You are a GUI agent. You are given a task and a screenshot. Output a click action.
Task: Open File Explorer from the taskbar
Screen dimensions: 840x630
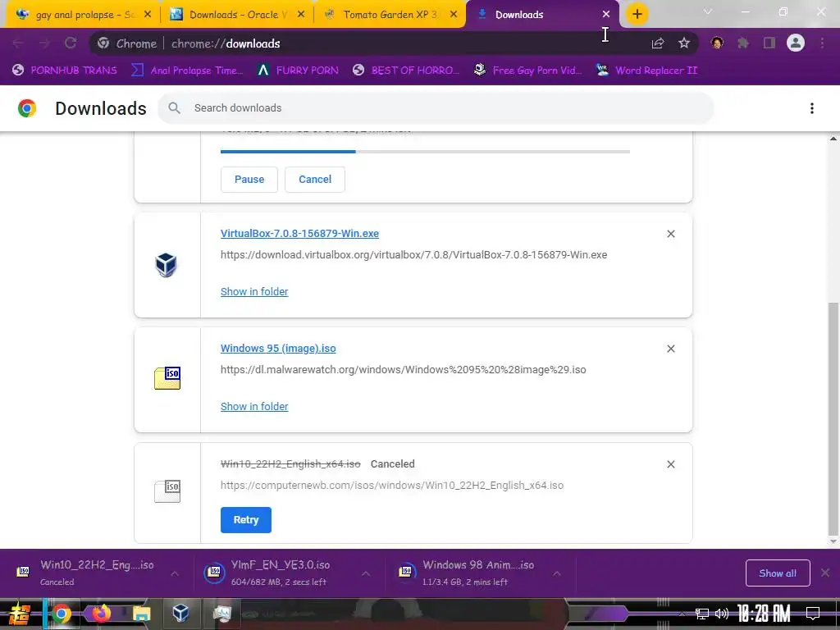coord(141,614)
